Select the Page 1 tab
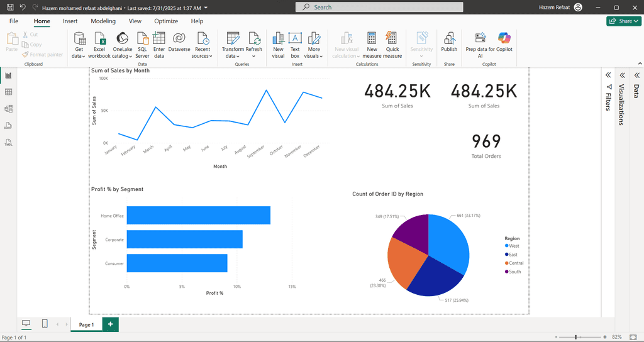644x342 pixels. click(x=86, y=324)
